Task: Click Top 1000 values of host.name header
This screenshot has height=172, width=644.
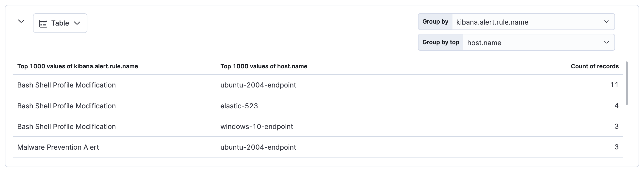Action: pos(263,66)
